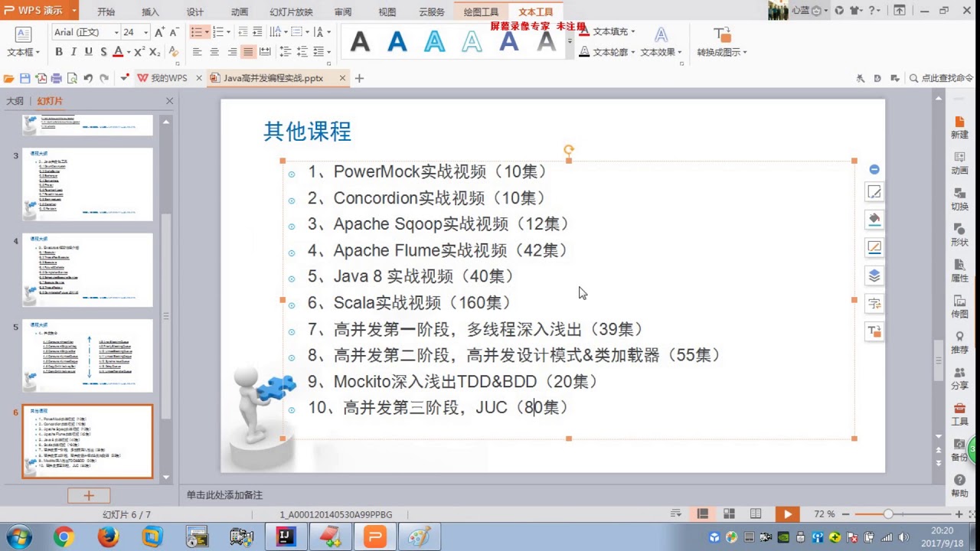Apply the solid blue WordArt style
This screenshot has height=551, width=980.
(x=397, y=42)
